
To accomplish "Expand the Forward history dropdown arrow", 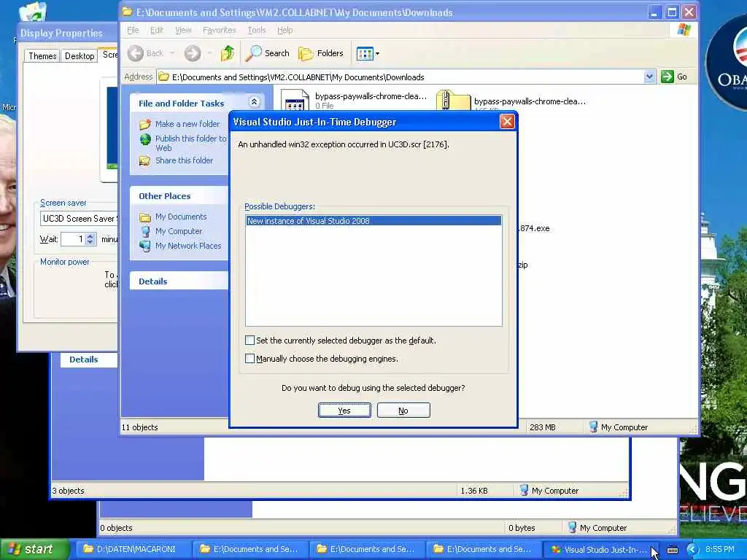I will coord(209,53).
